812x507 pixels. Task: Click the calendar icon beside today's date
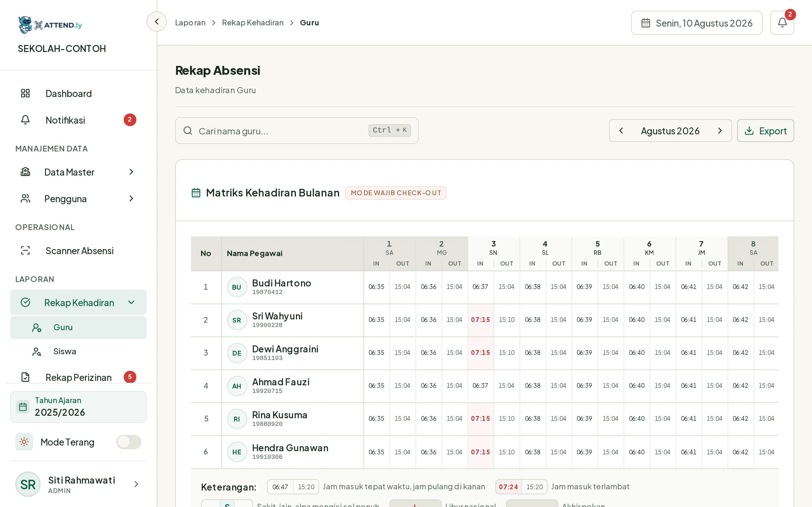[x=645, y=23]
